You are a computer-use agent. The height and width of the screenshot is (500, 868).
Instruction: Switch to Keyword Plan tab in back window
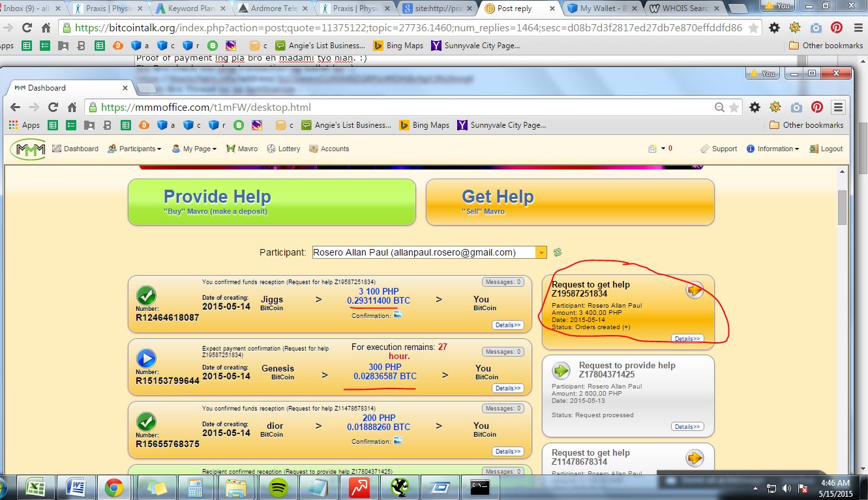click(x=191, y=8)
